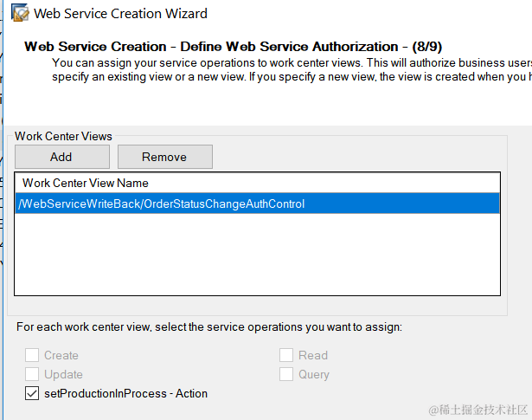Tick the Query checkbox box
The image size is (532, 420).
[286, 374]
